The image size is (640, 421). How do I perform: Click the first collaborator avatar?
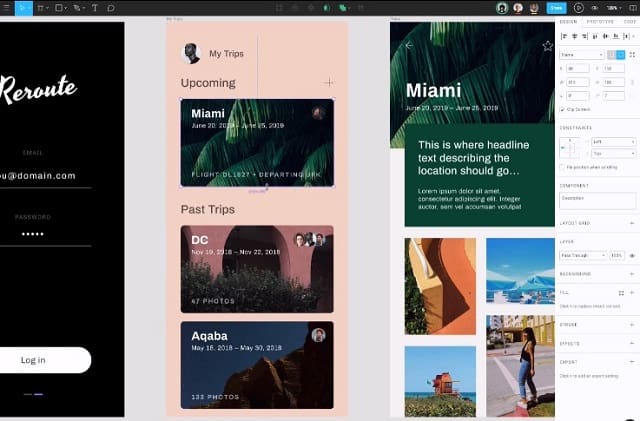pos(502,8)
